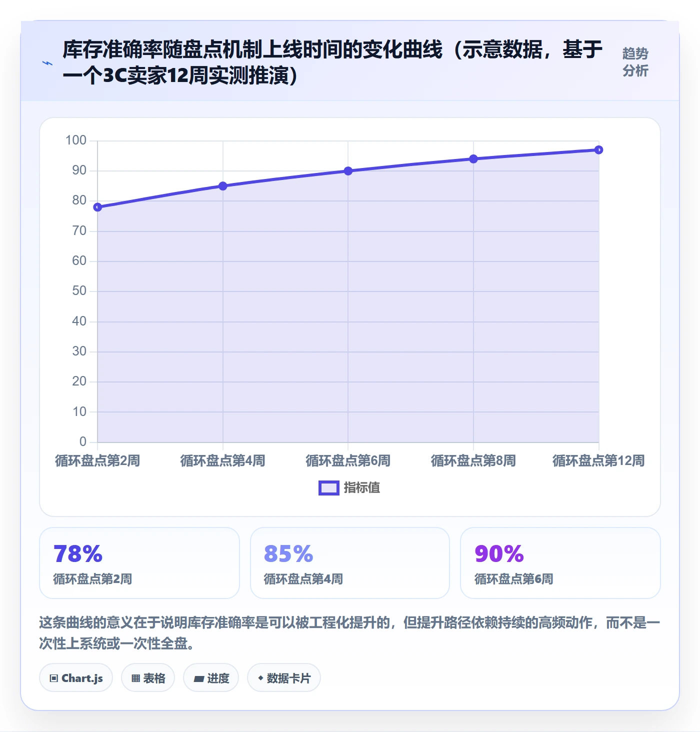Click the description paragraph starting with 这条曲线
Screen dimensions: 700x732
(349, 632)
